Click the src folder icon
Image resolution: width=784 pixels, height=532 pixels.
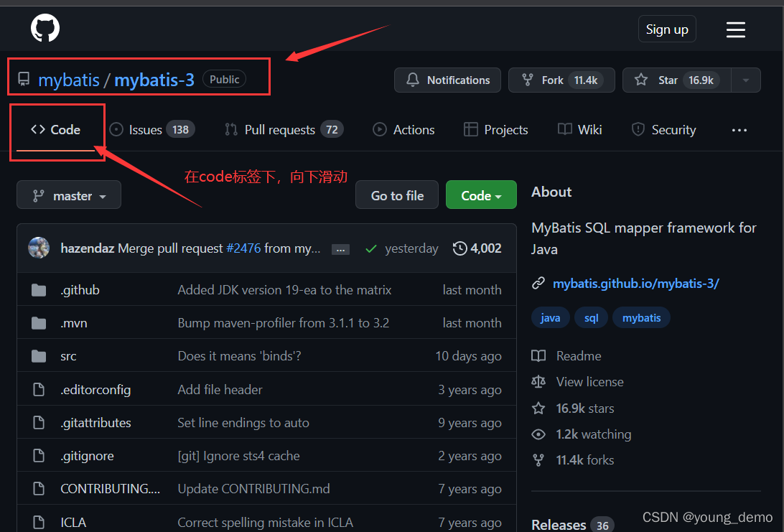pos(38,355)
